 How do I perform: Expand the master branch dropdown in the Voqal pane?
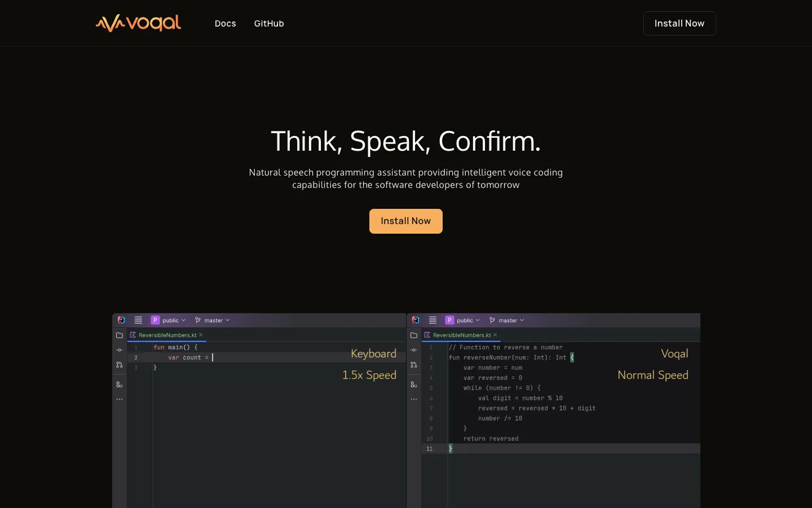[x=511, y=320]
